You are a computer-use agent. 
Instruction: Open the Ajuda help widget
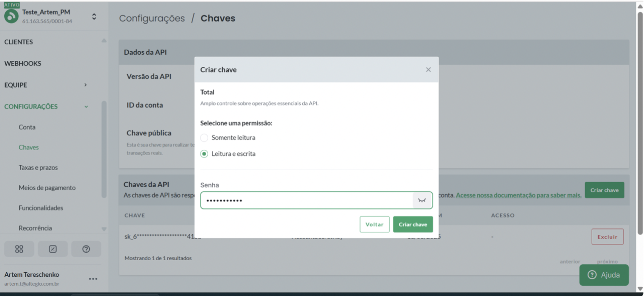pos(604,275)
